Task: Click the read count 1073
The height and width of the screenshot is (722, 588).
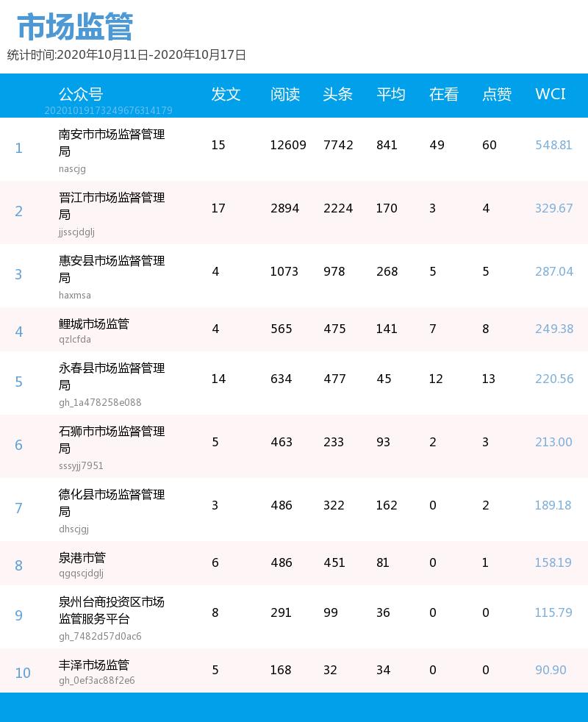Action: click(x=284, y=271)
